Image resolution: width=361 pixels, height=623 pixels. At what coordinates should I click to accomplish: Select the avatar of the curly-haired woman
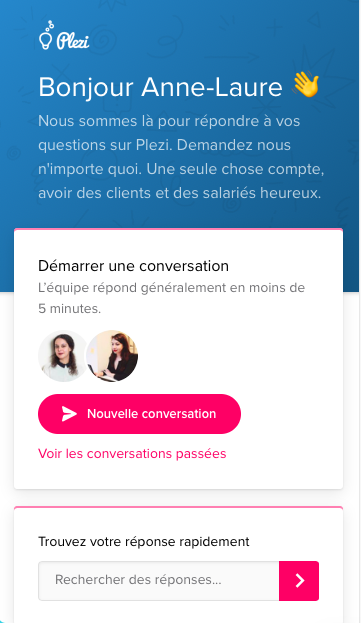(x=63, y=356)
